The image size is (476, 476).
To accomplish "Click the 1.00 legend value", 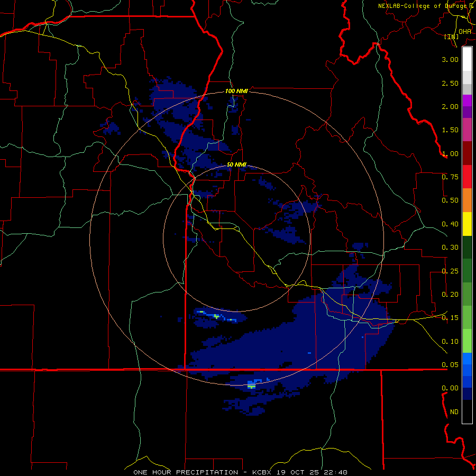I will pos(450,153).
